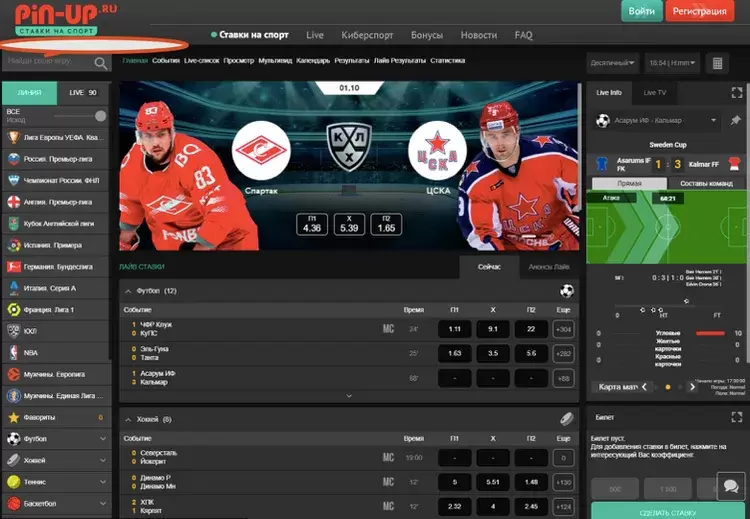Image resolution: width=750 pixels, height=519 pixels.
Task: Select the Составы команд tab
Action: (706, 184)
